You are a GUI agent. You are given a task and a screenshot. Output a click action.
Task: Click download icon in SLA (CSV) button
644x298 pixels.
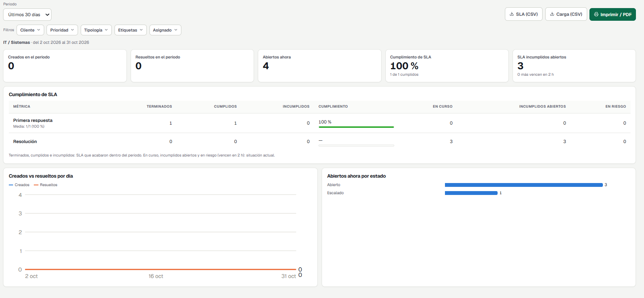click(512, 14)
